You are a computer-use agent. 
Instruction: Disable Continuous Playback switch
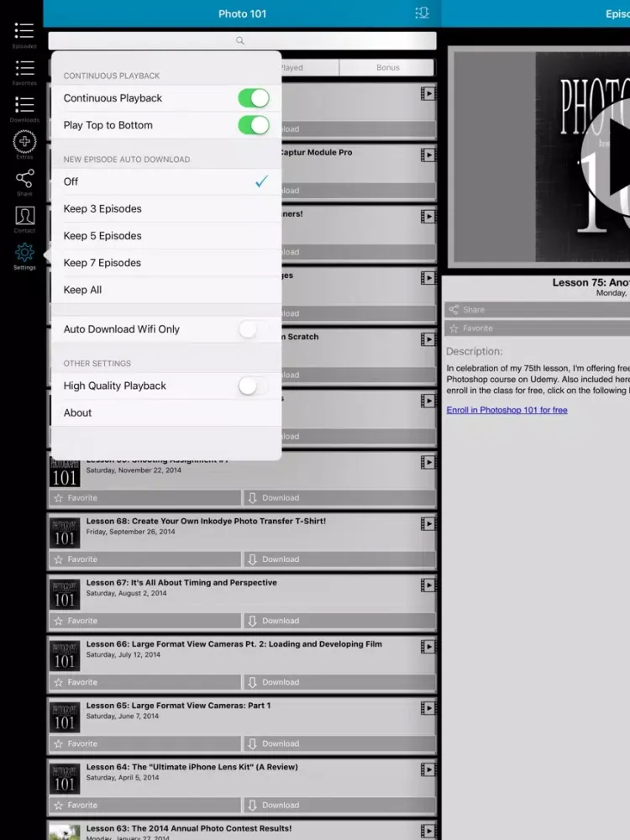coord(253,98)
